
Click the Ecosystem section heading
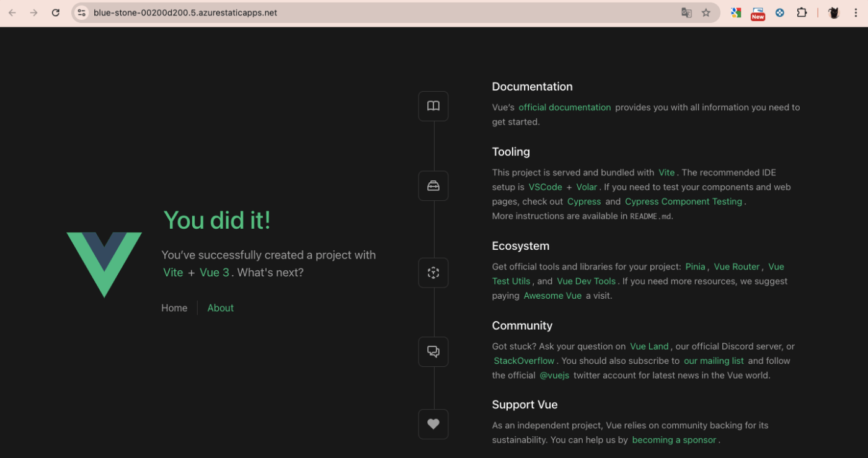click(x=521, y=246)
